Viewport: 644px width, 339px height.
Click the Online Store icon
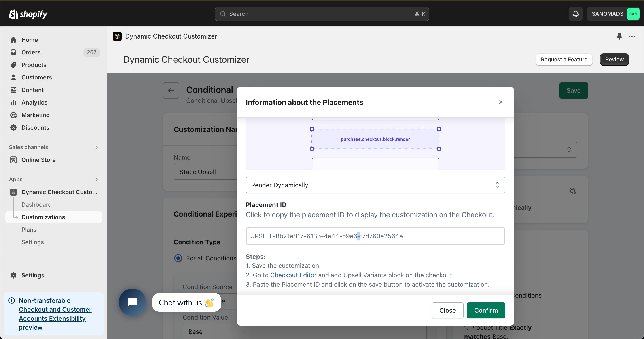point(13,160)
